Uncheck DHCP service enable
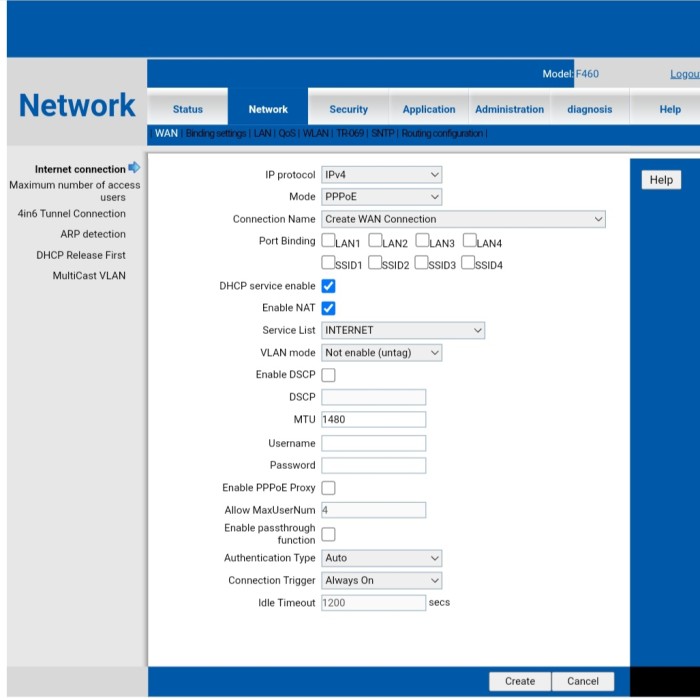700x700 pixels. (329, 286)
